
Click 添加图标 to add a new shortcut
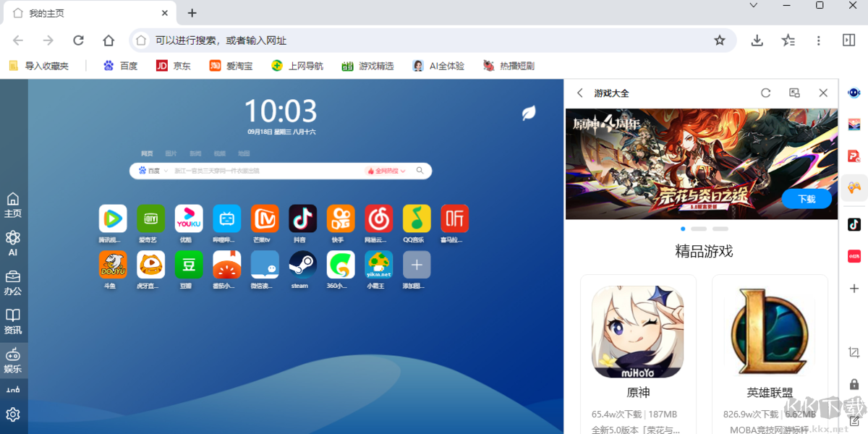(416, 265)
